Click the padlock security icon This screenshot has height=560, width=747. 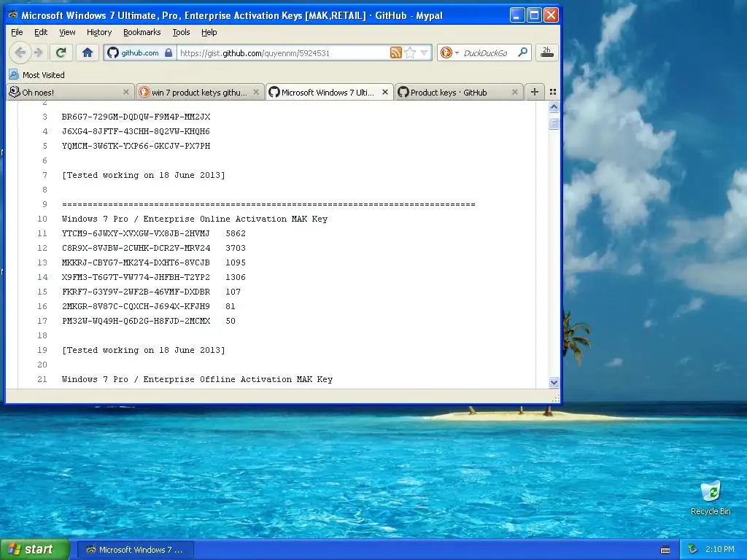pos(169,52)
